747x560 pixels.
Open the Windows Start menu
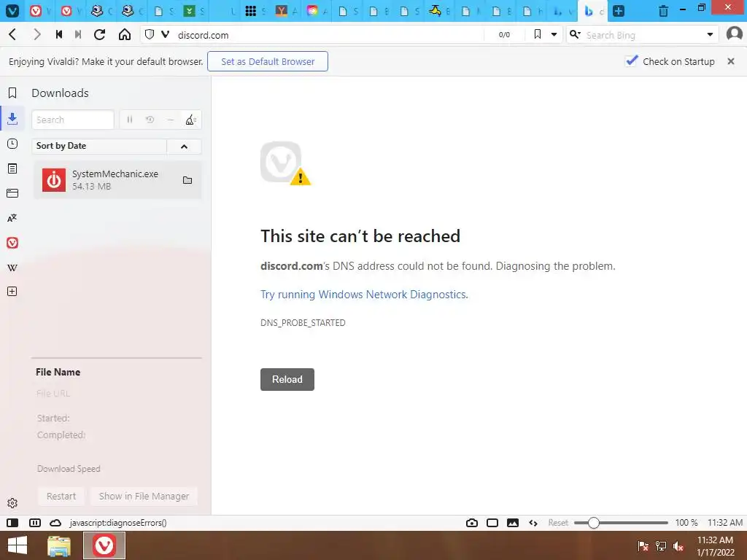(18, 545)
